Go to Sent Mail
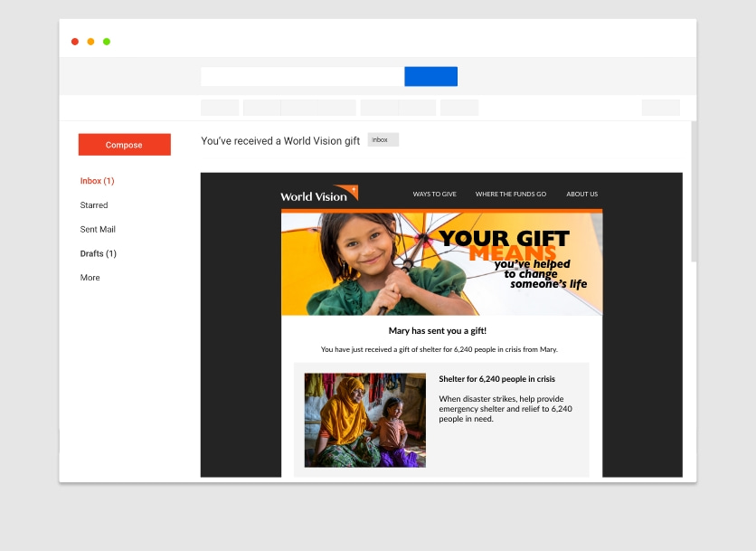The width and height of the screenshot is (756, 551). (x=98, y=229)
